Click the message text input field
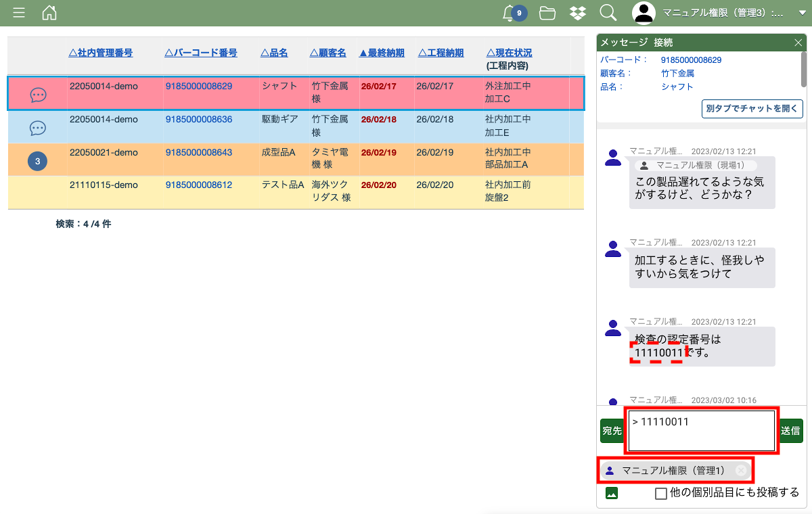Viewport: 812px width, 514px height. 701,431
